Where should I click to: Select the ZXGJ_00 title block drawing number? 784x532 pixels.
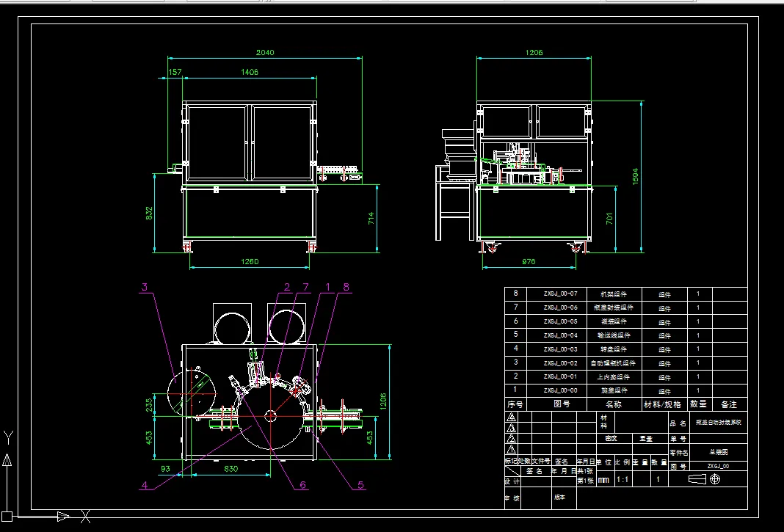(x=718, y=466)
